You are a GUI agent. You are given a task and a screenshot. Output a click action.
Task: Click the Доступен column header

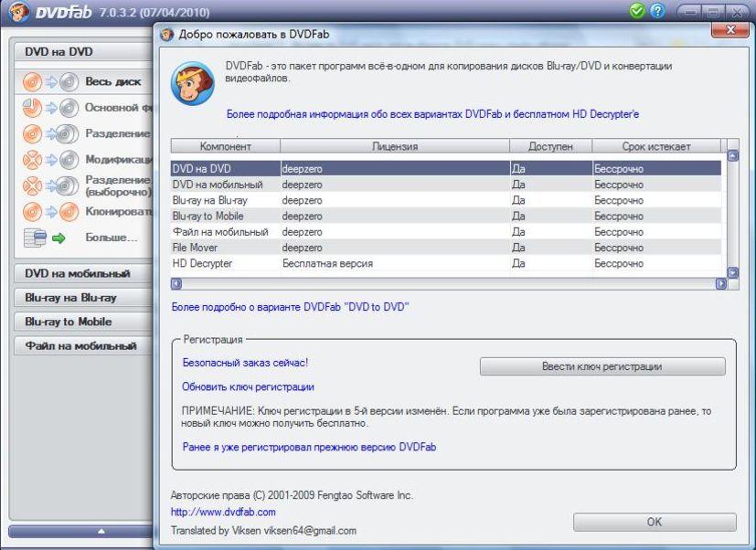[550, 146]
